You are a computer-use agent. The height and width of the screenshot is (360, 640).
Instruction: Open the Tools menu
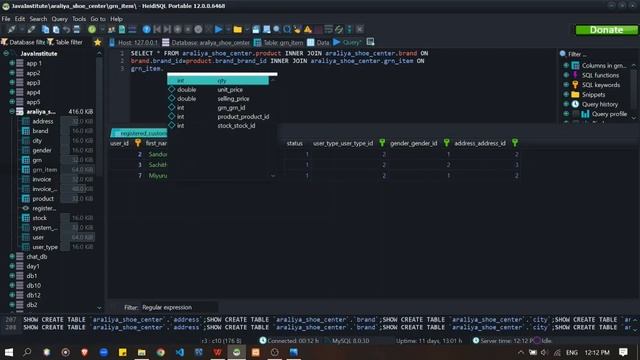pyautogui.click(x=79, y=19)
